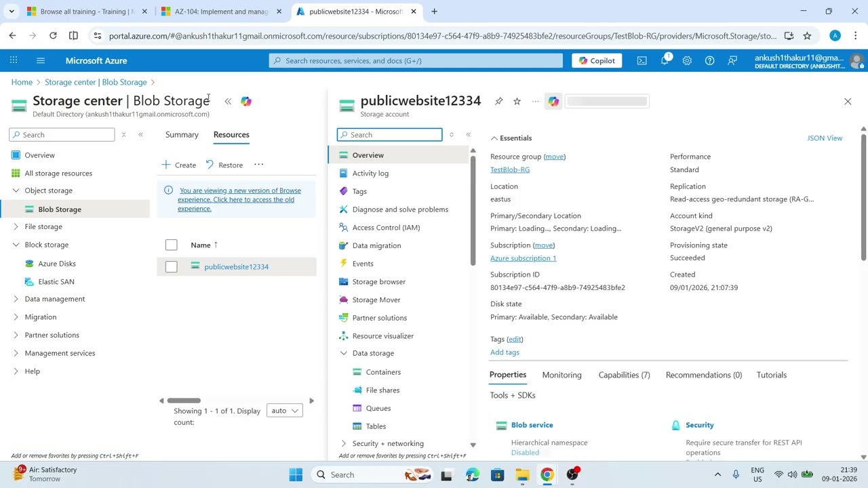Open File Explorer from taskbar
Viewport: 868px width, 488px height.
point(522,474)
